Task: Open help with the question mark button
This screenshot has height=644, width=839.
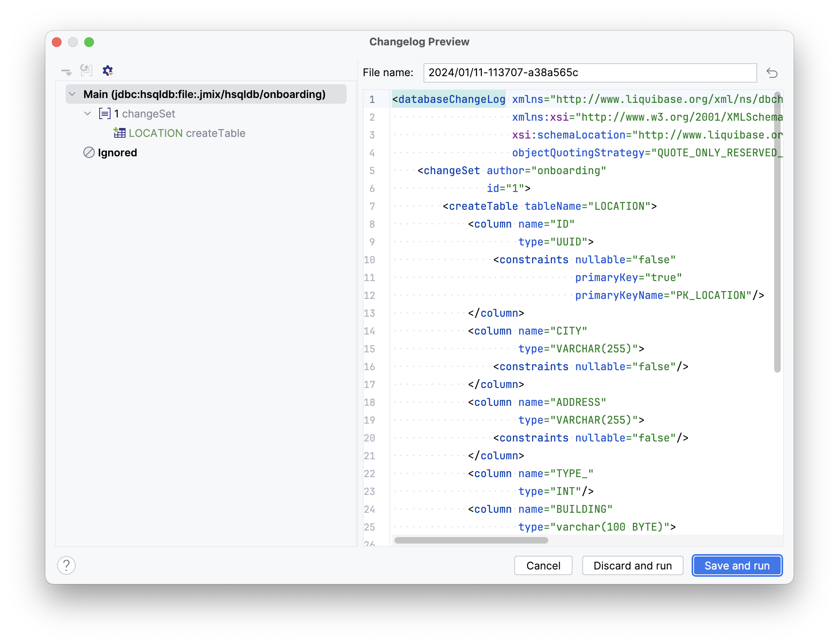Action: [66, 565]
